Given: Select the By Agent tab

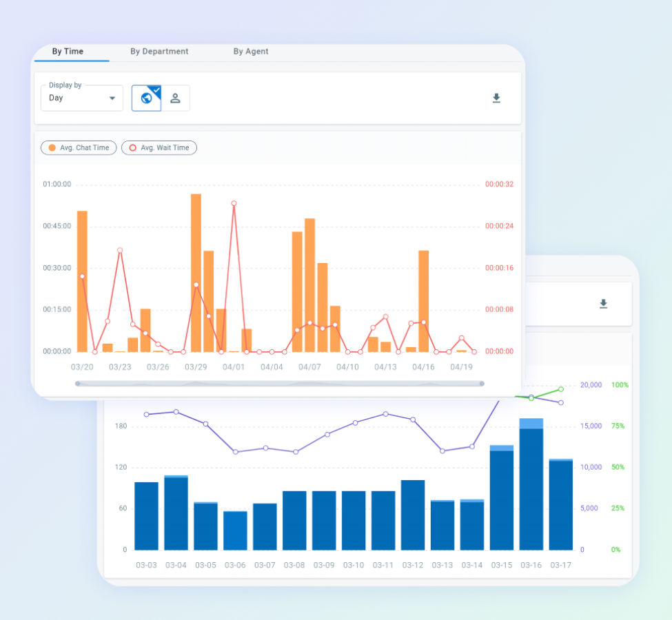Looking at the screenshot, I should pos(251,52).
